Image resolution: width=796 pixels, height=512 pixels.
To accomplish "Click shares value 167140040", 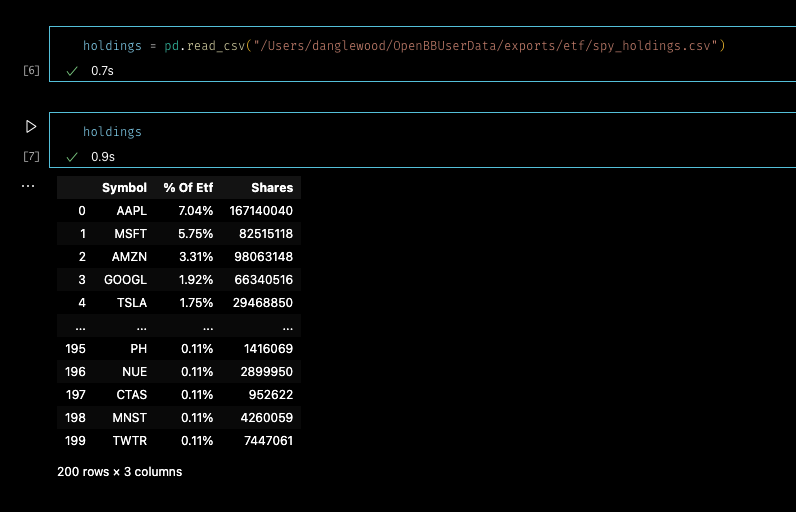I will tap(261, 211).
